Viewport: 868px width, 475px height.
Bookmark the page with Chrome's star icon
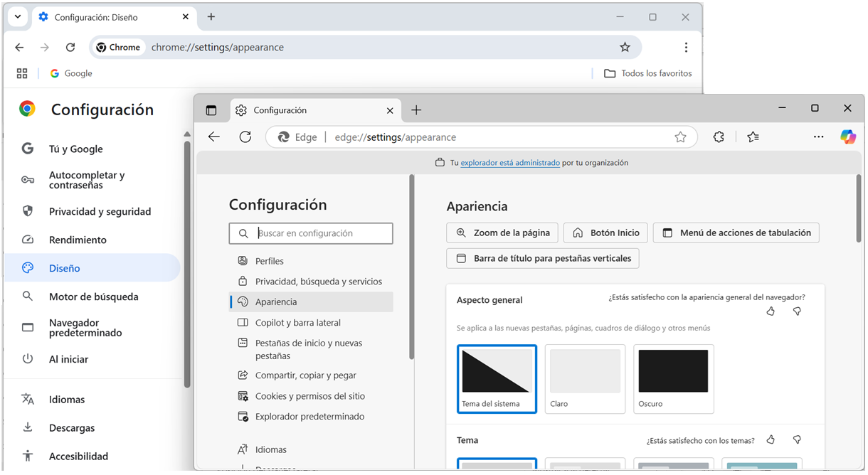[x=625, y=47]
